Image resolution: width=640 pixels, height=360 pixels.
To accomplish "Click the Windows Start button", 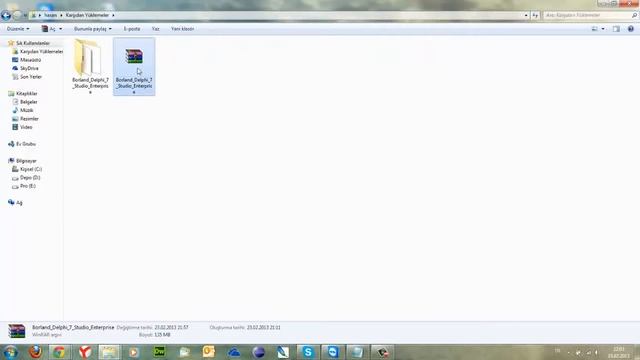I will coord(10,352).
